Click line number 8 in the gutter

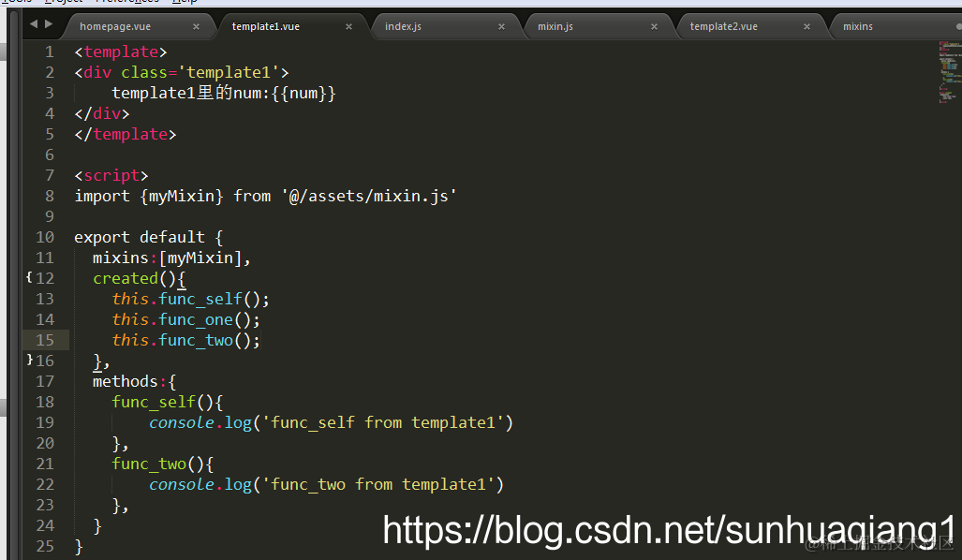pos(49,197)
